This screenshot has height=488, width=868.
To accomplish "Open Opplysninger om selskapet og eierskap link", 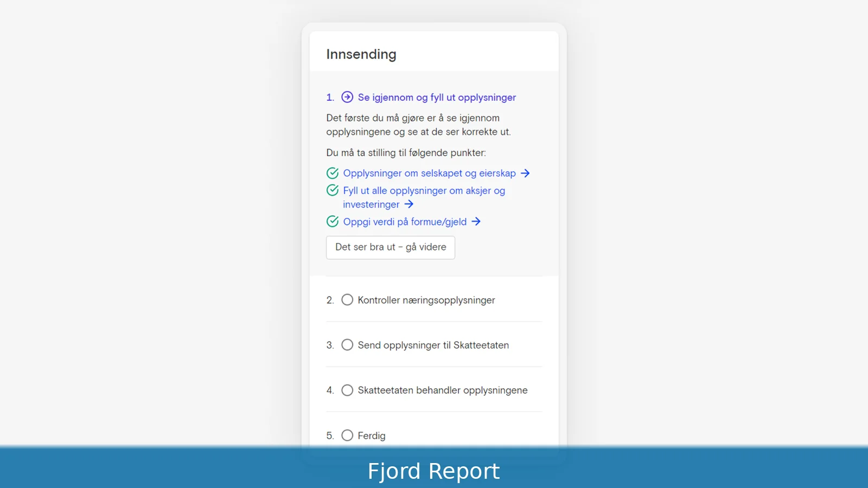I will [x=429, y=173].
